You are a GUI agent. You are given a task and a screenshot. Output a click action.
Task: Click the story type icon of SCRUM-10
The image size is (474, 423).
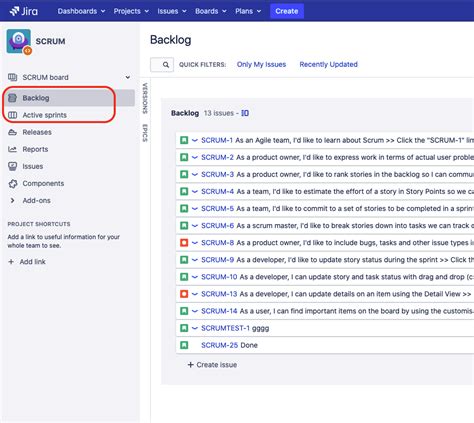coord(184,277)
